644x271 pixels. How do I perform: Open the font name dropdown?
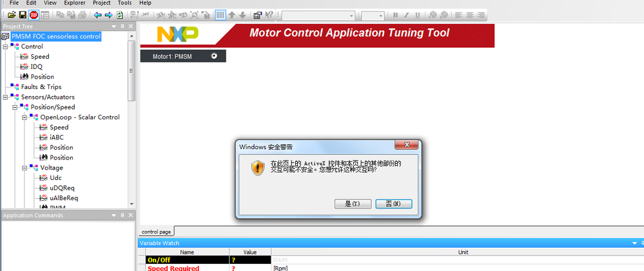click(x=351, y=15)
